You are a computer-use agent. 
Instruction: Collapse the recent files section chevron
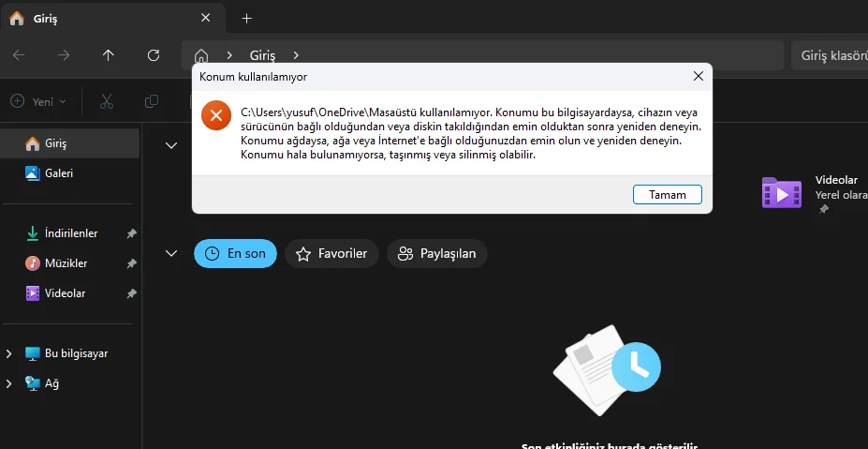pyautogui.click(x=171, y=253)
